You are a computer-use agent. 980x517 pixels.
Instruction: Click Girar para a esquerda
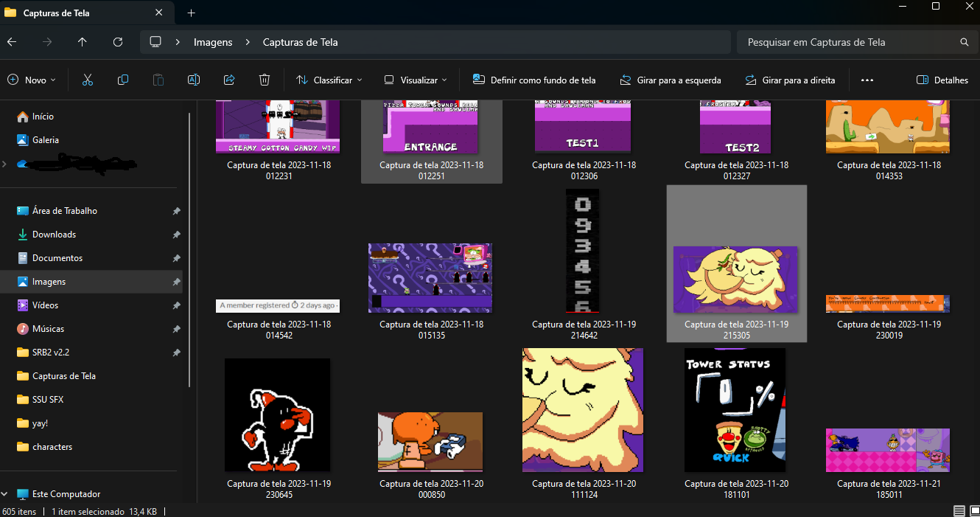[670, 80]
